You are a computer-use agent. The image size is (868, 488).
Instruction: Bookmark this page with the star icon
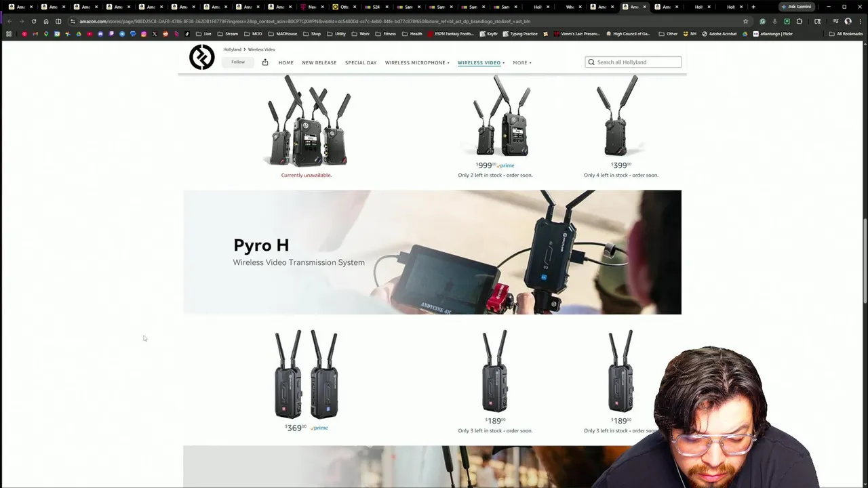point(745,21)
